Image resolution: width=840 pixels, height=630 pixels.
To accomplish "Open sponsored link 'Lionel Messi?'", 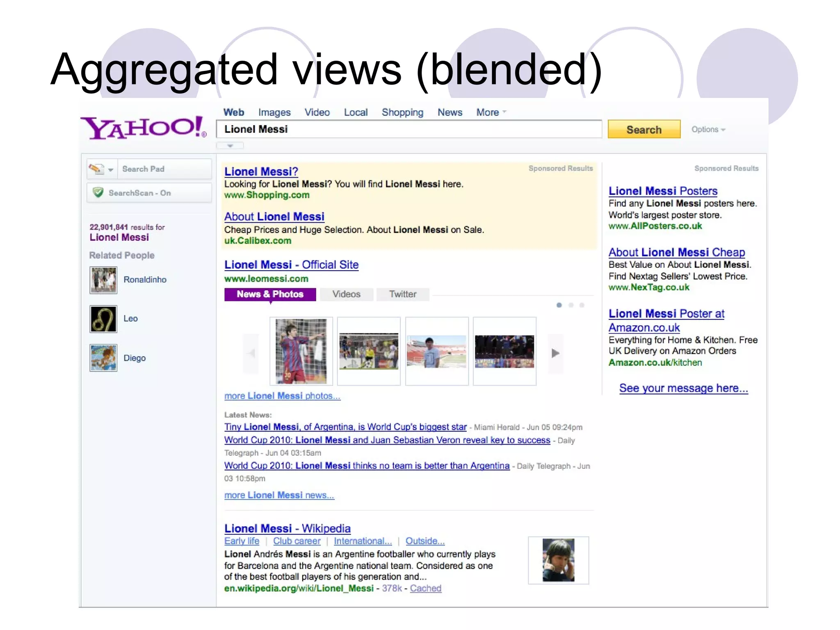I will pos(261,171).
